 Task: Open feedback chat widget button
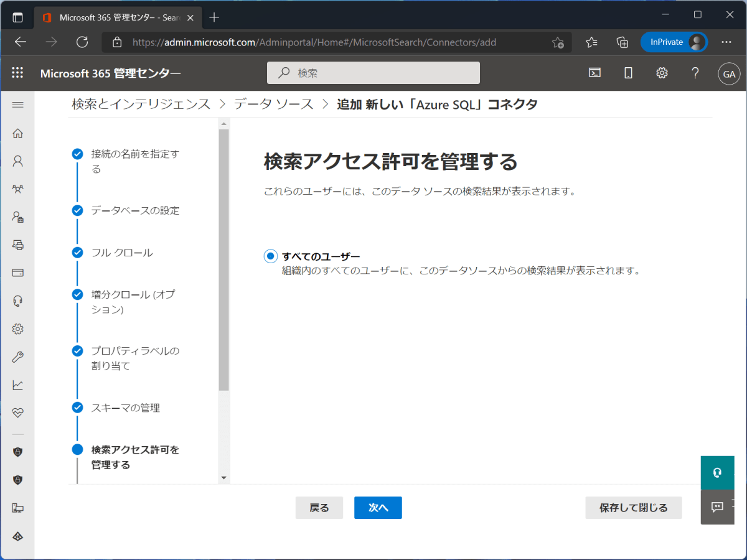tap(717, 506)
